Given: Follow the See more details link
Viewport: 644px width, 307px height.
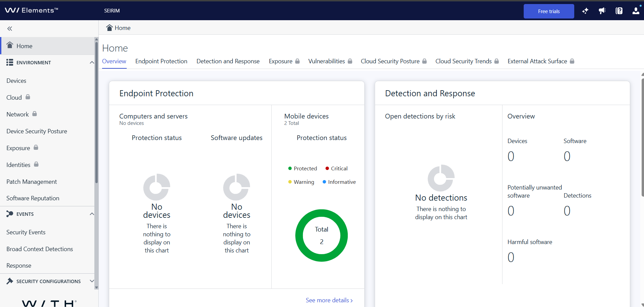Looking at the screenshot, I should point(329,300).
